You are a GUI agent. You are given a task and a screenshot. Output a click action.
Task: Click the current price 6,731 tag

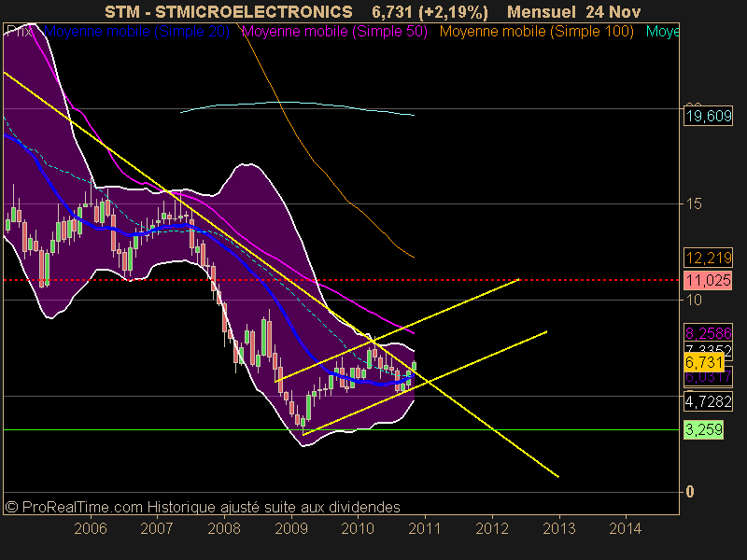click(x=704, y=362)
